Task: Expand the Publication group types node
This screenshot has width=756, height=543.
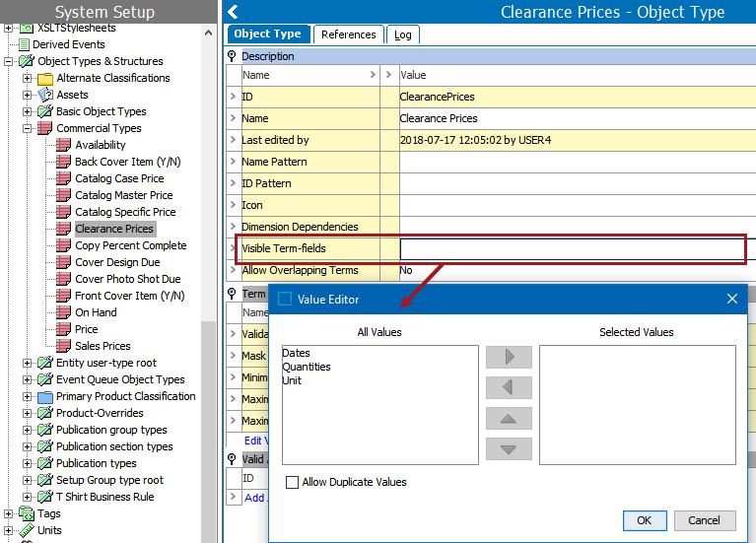Action: 27,431
